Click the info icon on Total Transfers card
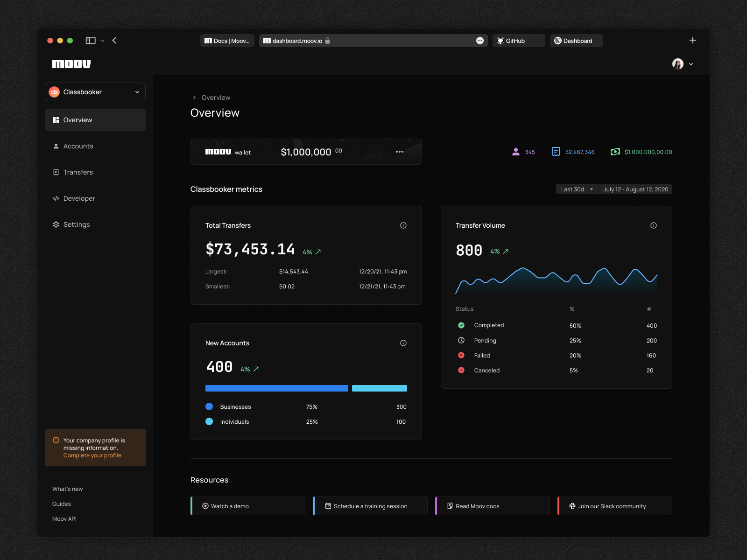The width and height of the screenshot is (747, 560). [x=403, y=225]
